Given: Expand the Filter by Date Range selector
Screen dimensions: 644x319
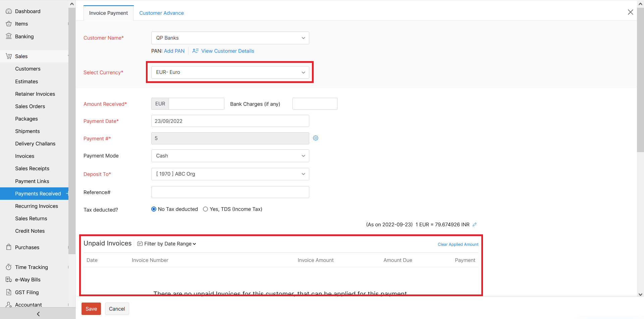Looking at the screenshot, I should 167,243.
